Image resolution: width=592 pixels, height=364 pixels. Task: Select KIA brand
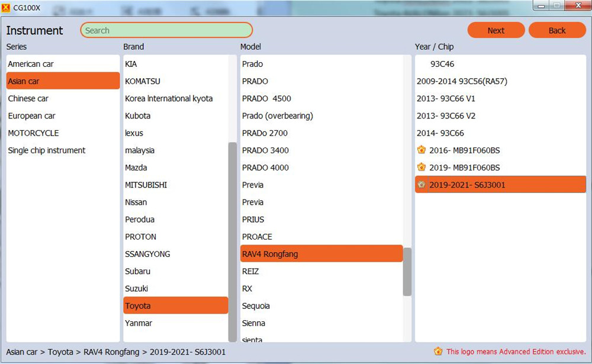click(x=176, y=64)
